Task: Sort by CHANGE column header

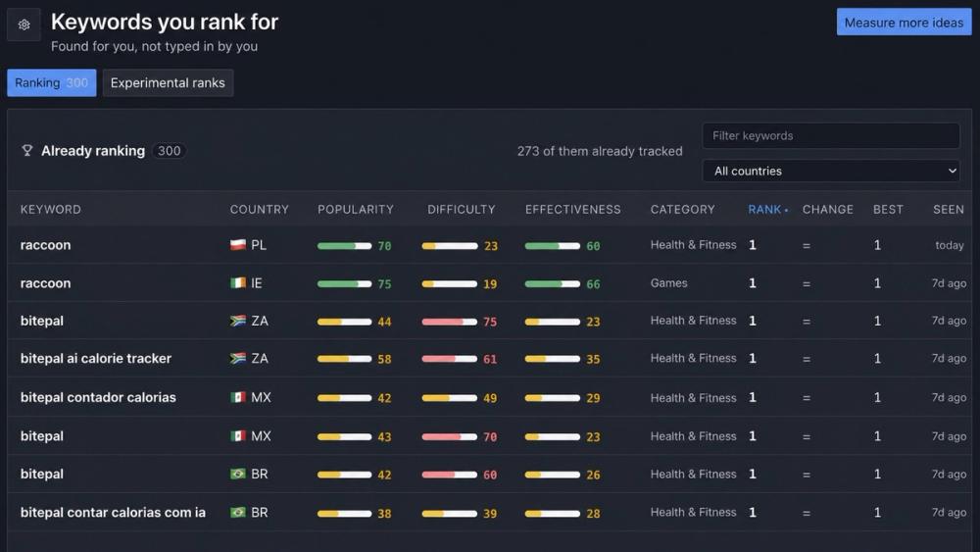Action: coord(827,210)
